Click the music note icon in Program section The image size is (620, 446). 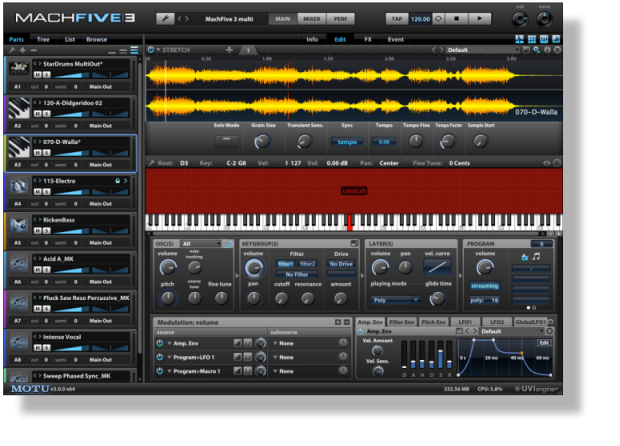537,256
